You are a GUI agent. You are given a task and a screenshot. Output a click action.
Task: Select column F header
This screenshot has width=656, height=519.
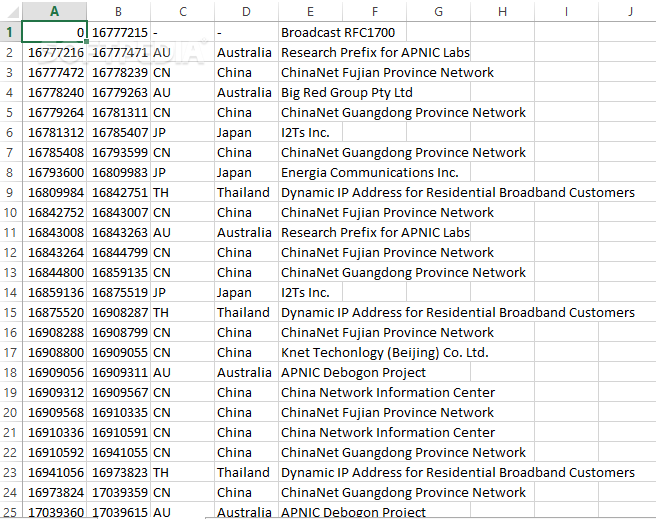pos(374,11)
